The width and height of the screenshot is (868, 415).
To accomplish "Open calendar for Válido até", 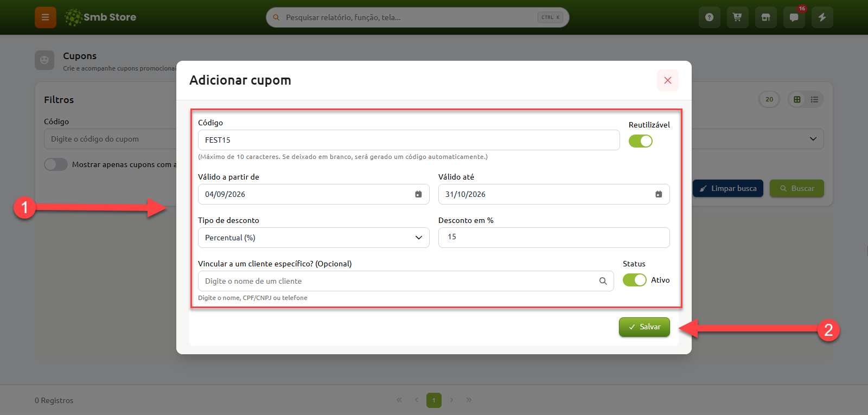I will click(x=659, y=194).
